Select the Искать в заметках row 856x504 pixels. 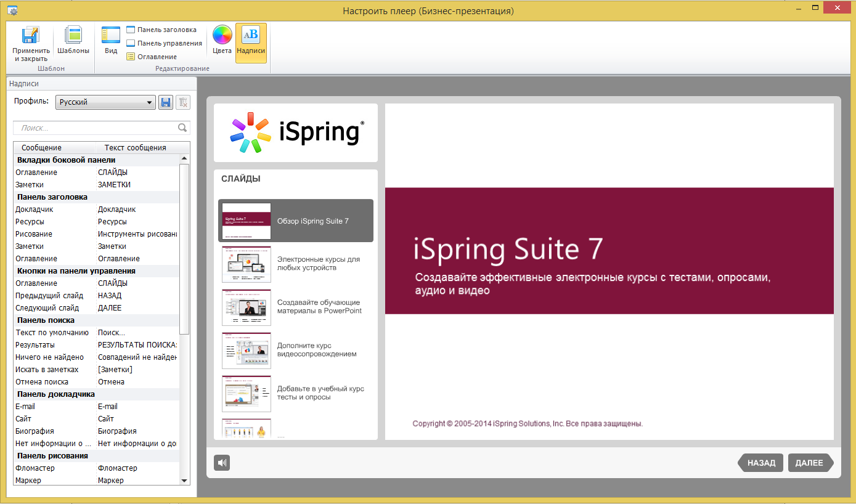point(96,370)
